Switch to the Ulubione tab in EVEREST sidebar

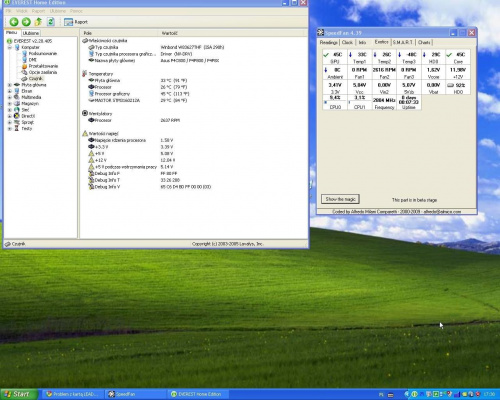(x=31, y=33)
